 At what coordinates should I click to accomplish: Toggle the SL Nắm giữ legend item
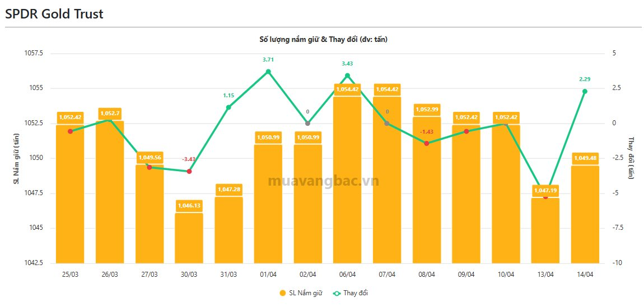(301, 293)
